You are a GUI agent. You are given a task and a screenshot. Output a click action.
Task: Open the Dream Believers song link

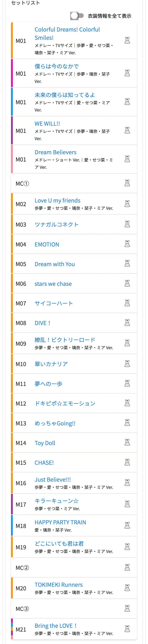(55, 152)
